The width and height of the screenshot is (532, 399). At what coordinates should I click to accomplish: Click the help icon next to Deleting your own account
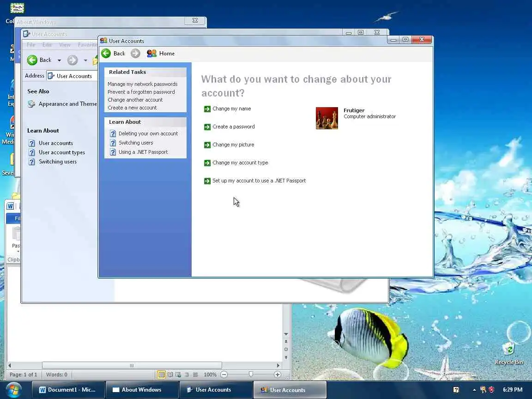113,133
